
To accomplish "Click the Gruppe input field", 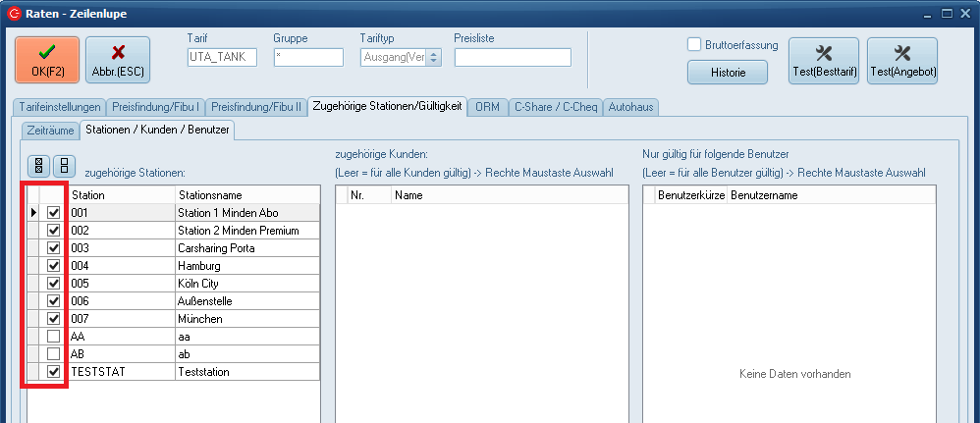I will pyautogui.click(x=307, y=57).
